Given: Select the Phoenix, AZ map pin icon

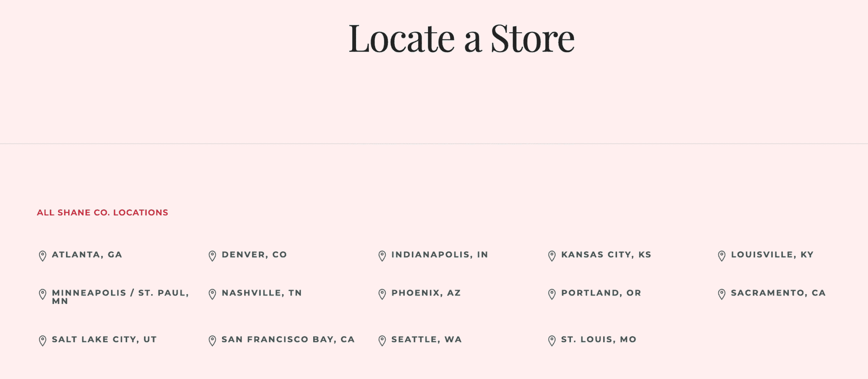Looking at the screenshot, I should pyautogui.click(x=382, y=293).
